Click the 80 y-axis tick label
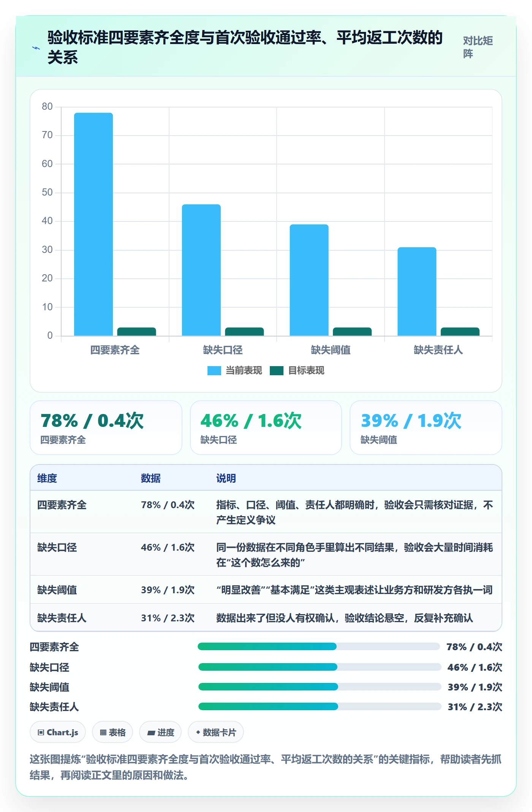The image size is (532, 812). (47, 107)
